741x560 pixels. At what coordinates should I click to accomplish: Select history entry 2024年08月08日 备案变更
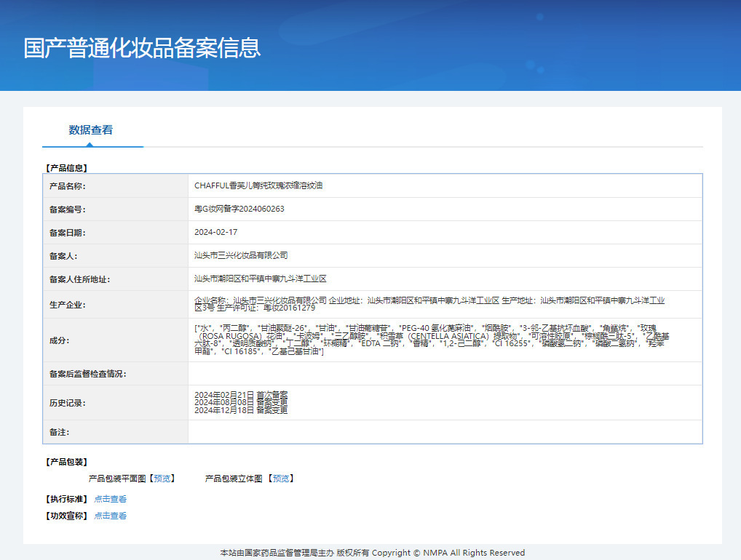pyautogui.click(x=241, y=402)
